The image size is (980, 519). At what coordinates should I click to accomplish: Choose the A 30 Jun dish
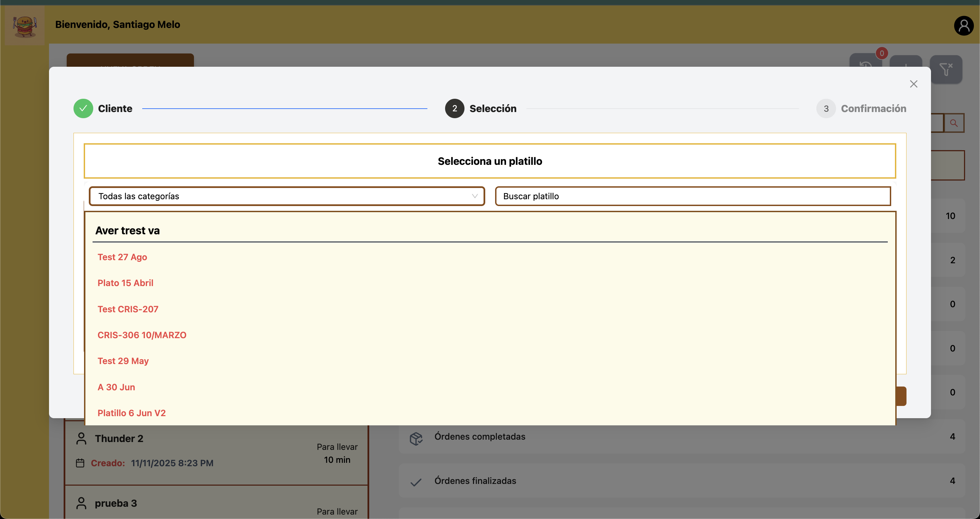click(x=116, y=387)
